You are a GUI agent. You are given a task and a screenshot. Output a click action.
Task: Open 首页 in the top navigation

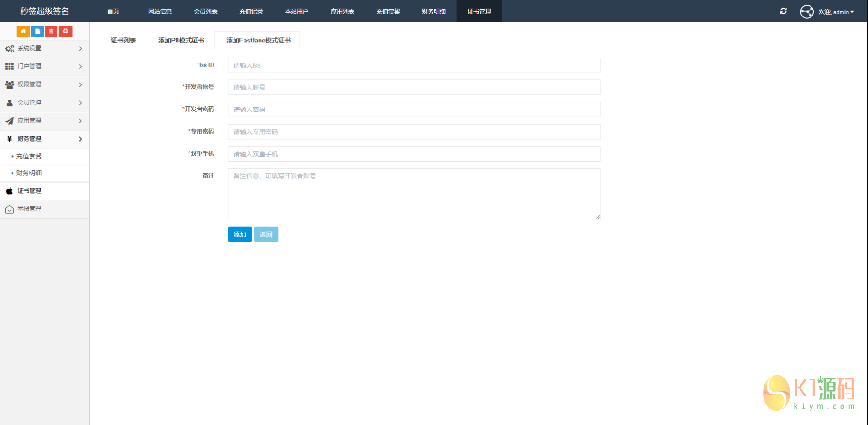(x=113, y=11)
